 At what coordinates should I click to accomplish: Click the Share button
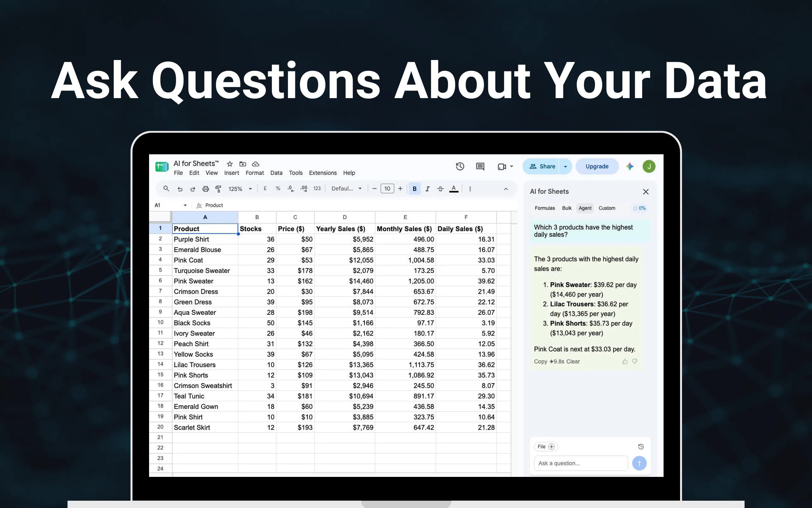tap(541, 166)
